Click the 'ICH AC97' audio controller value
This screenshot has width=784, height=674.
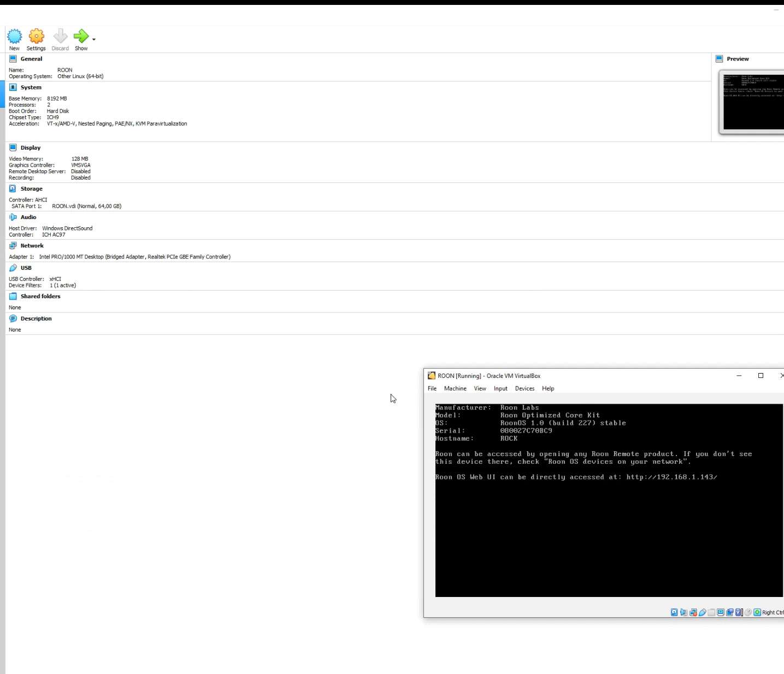click(54, 235)
